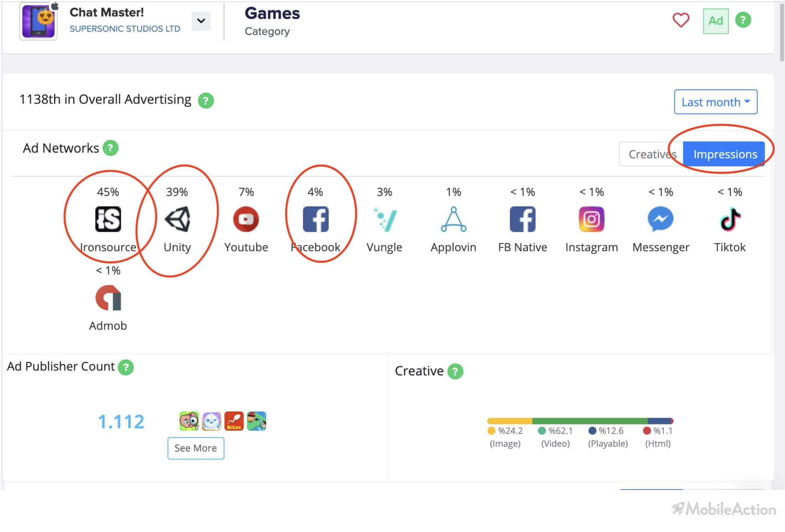785x532 pixels.
Task: Click the %24.2 (Image) legend entry
Action: point(505,437)
